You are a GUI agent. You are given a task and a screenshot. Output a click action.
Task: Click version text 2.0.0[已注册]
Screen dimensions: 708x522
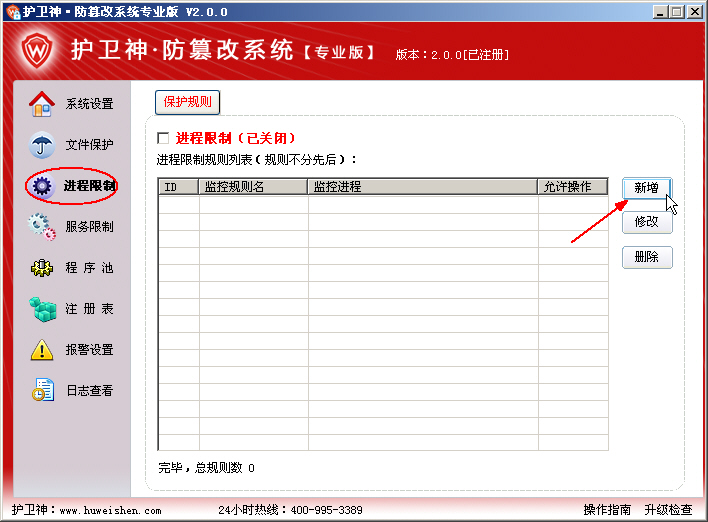click(470, 55)
